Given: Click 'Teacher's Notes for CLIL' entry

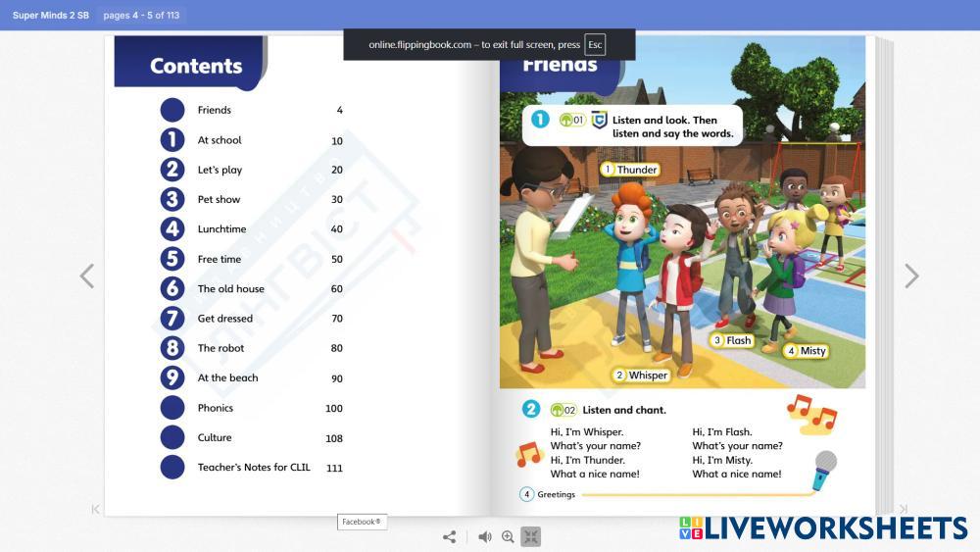Looking at the screenshot, I should (254, 467).
